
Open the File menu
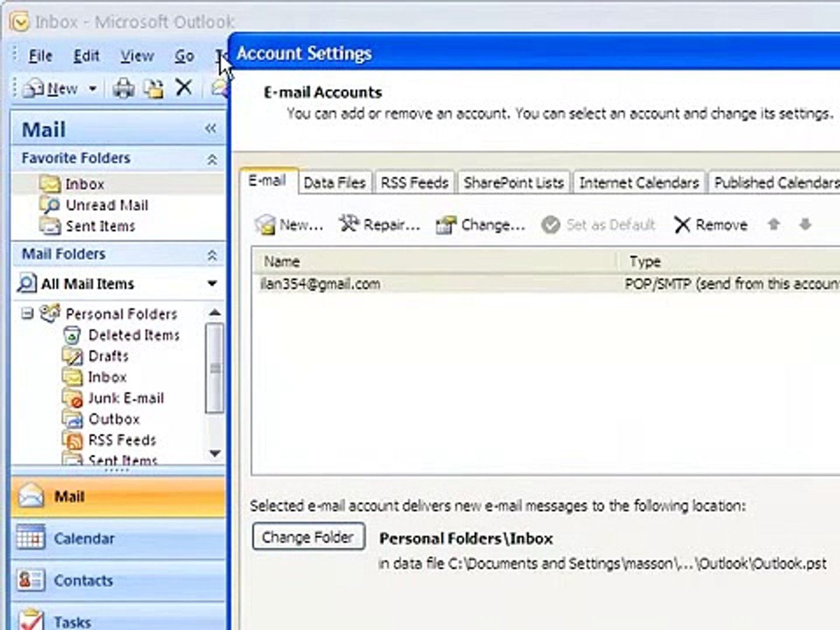40,56
